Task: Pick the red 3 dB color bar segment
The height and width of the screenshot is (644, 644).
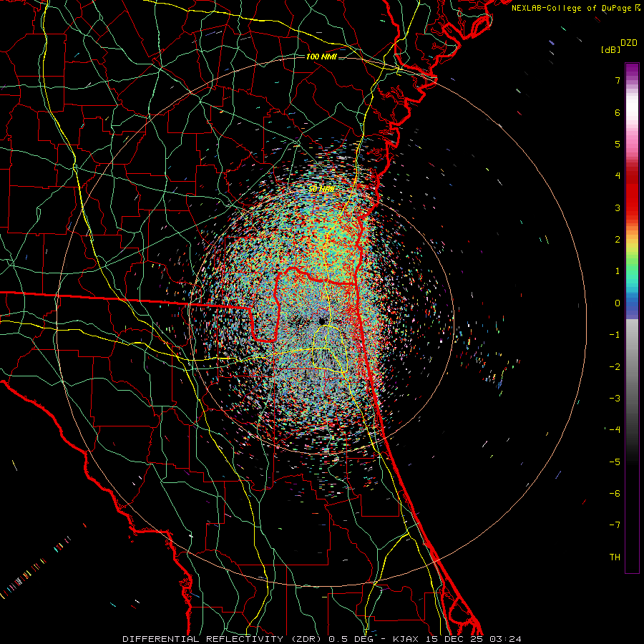Action: 632,208
